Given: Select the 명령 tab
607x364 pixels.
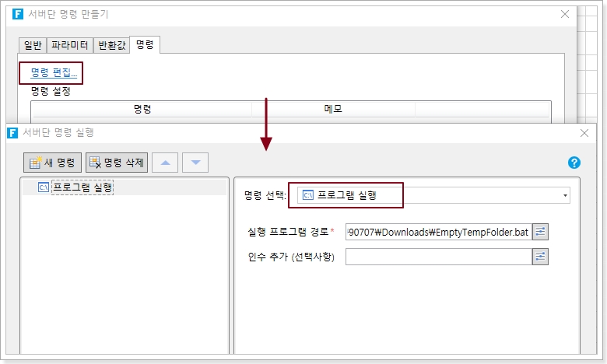Looking at the screenshot, I should pos(145,45).
